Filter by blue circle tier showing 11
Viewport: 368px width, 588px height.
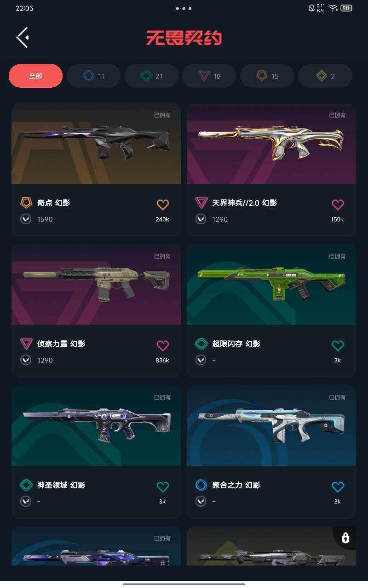94,76
